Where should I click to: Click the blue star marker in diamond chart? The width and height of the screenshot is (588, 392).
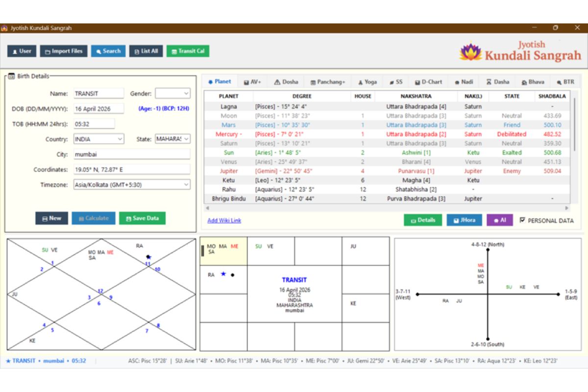point(148,257)
